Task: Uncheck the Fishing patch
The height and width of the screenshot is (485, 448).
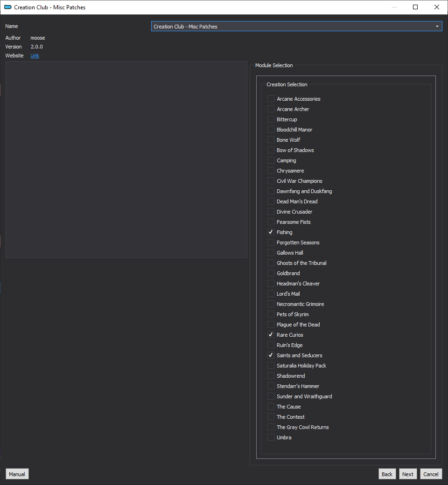Action: click(271, 232)
